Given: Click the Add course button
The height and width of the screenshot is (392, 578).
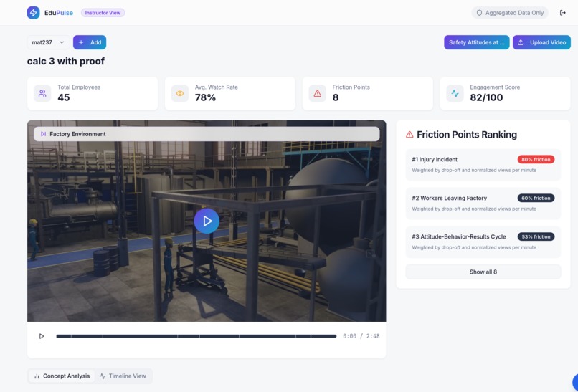Looking at the screenshot, I should pos(90,42).
